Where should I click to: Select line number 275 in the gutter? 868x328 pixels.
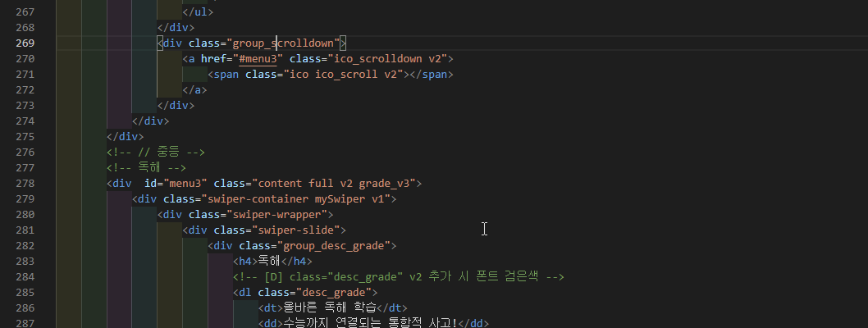(25, 136)
